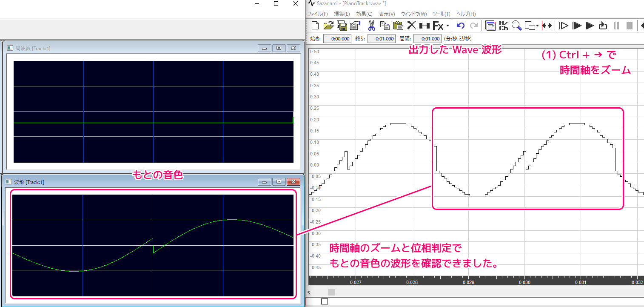
Task: Play from beginning with outlined triangle icon
Action: [x=564, y=26]
